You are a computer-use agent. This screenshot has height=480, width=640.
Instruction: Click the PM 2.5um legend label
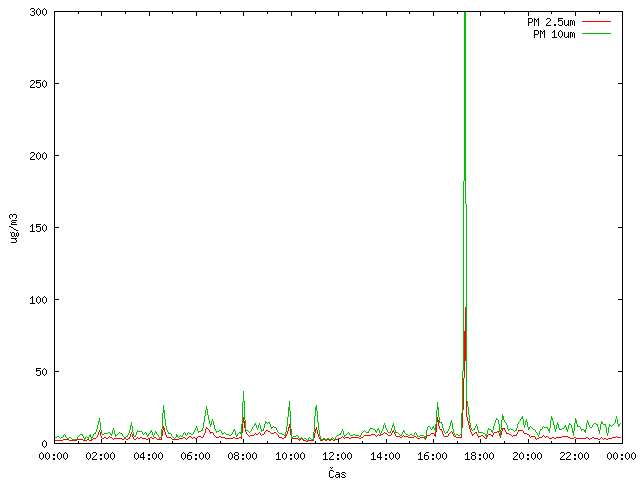[x=551, y=22]
